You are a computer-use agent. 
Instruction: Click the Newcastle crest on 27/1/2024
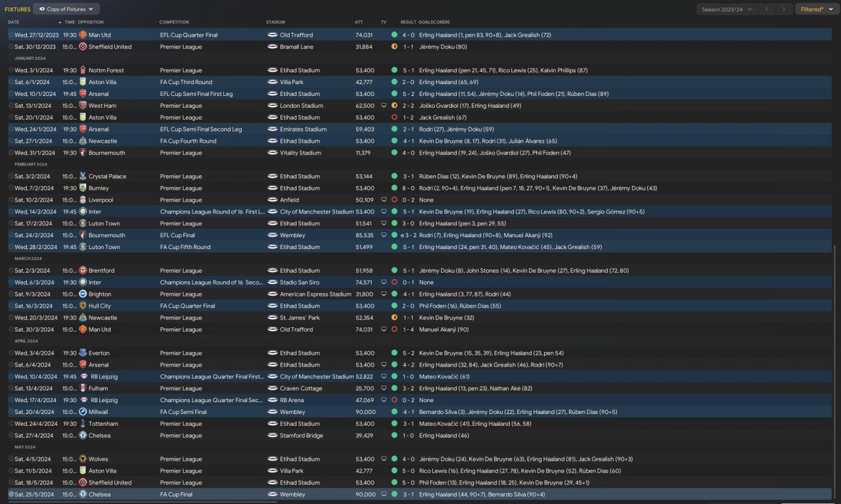pyautogui.click(x=83, y=141)
